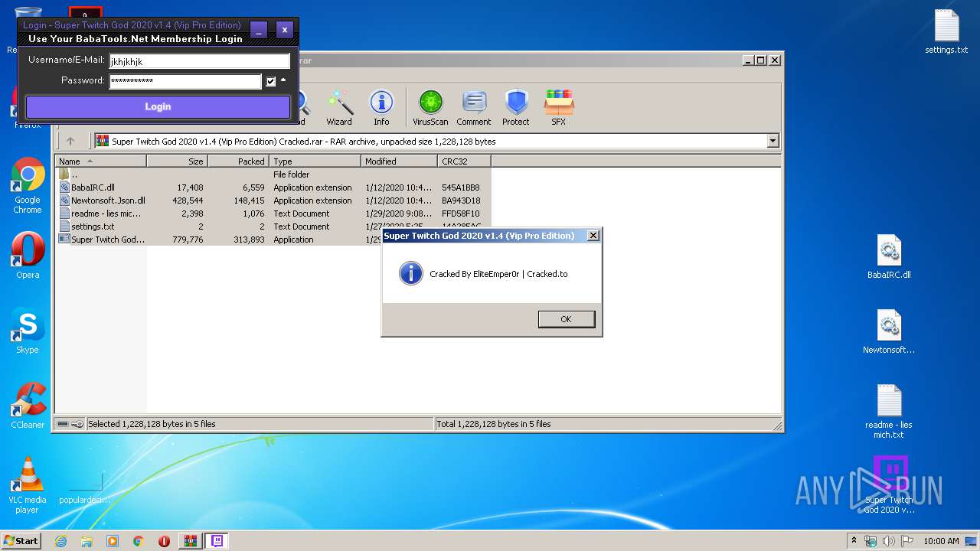Select the Protect archive icon
Image resolution: width=980 pixels, height=551 pixels.
pyautogui.click(x=516, y=108)
